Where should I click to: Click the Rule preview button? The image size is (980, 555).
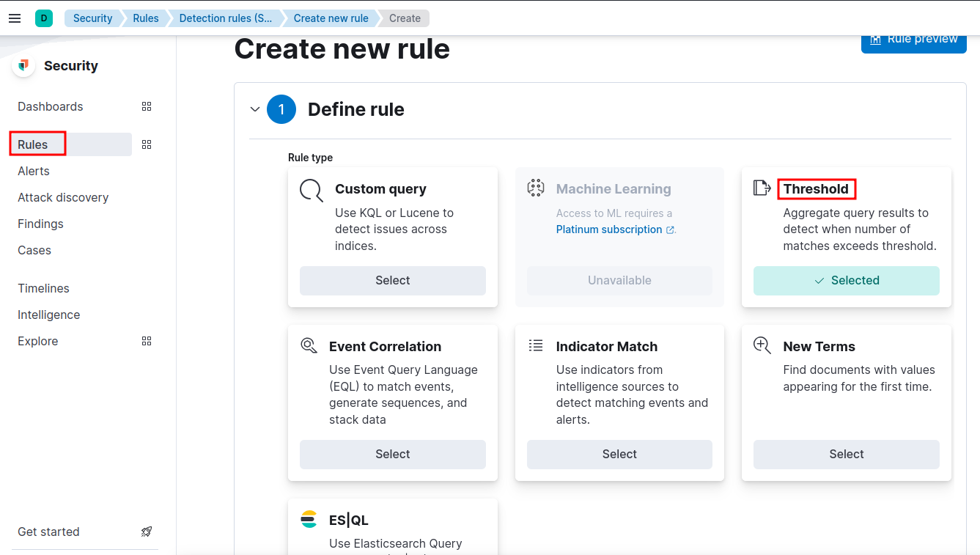pos(913,40)
